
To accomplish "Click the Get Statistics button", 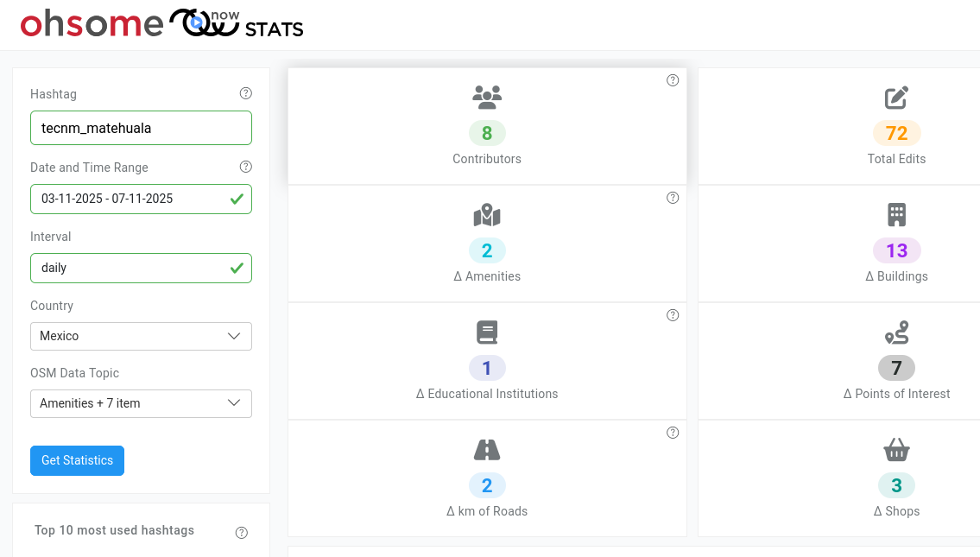I will click(x=77, y=460).
